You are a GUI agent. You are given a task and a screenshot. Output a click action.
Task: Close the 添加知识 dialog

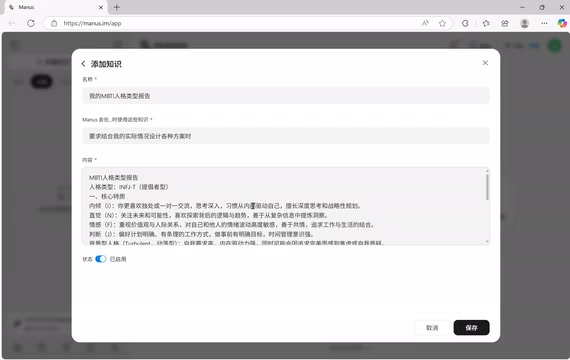pos(485,63)
